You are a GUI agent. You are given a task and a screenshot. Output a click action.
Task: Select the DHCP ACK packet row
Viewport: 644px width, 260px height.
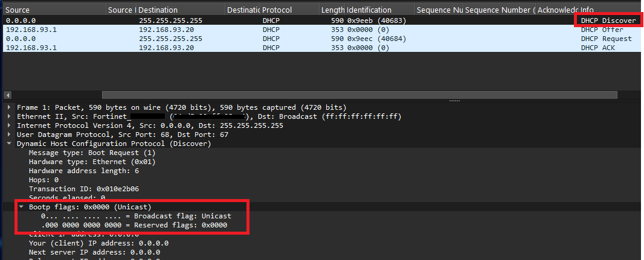tap(322, 48)
